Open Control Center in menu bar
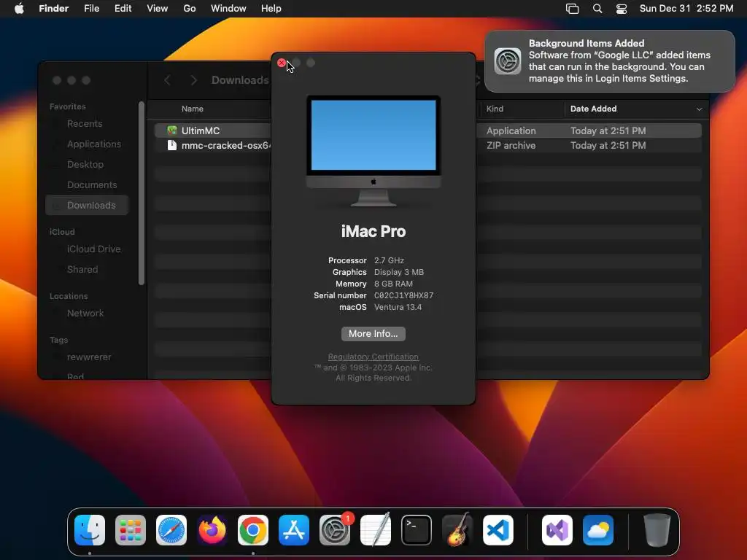Image resolution: width=747 pixels, height=560 pixels. (622, 9)
